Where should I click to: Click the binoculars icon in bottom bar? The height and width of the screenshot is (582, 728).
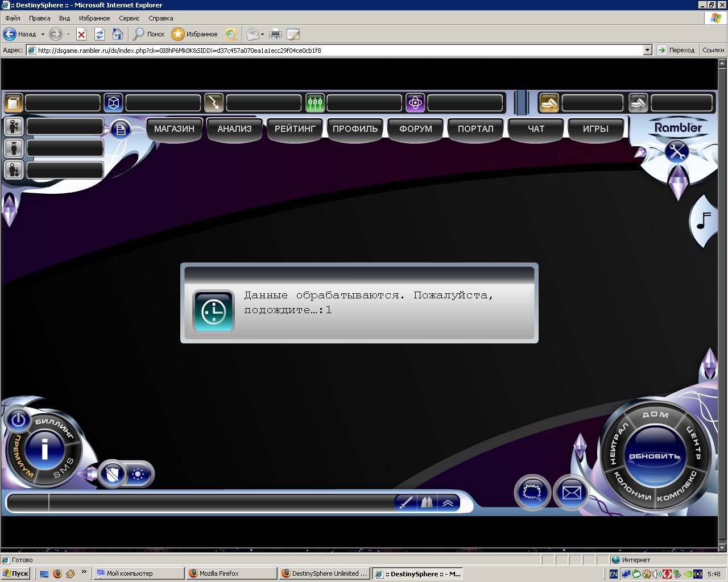pyautogui.click(x=427, y=503)
